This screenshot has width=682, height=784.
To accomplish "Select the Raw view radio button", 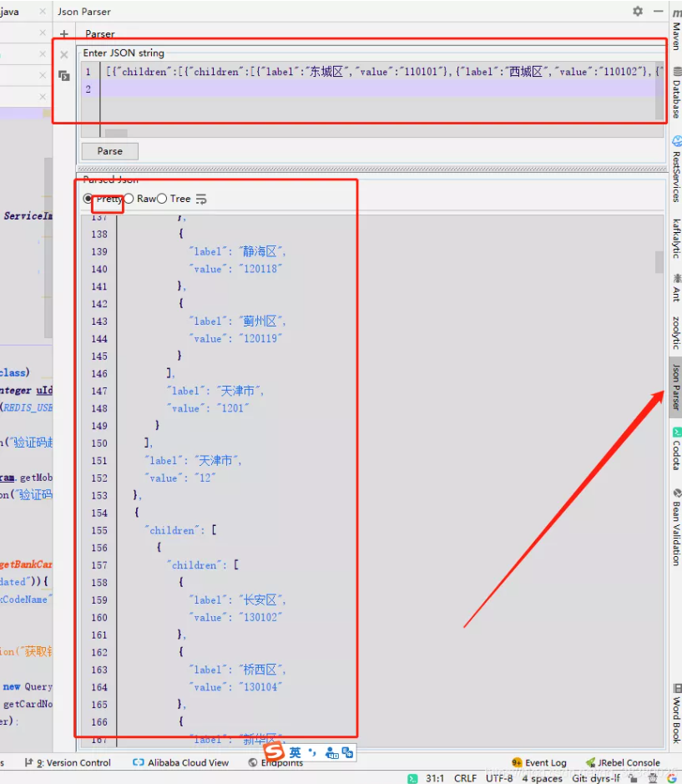I will point(129,199).
